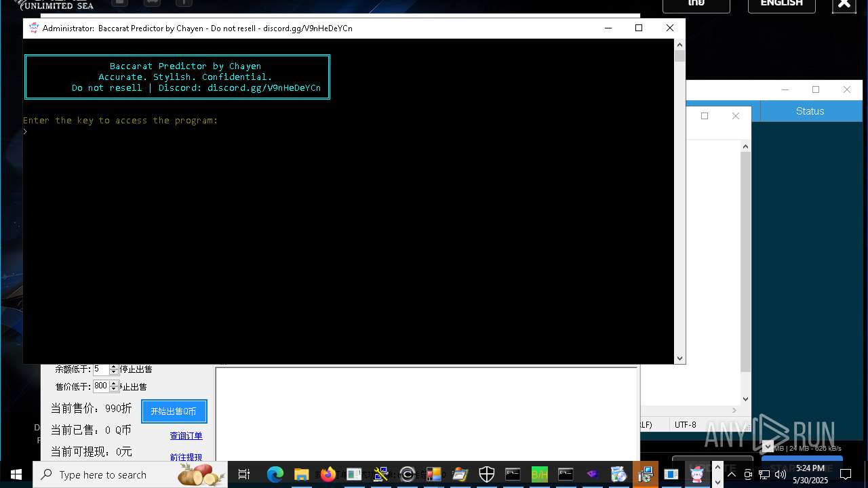Increase the 余额低于 spinner value
This screenshot has width=868, height=488.
click(114, 367)
